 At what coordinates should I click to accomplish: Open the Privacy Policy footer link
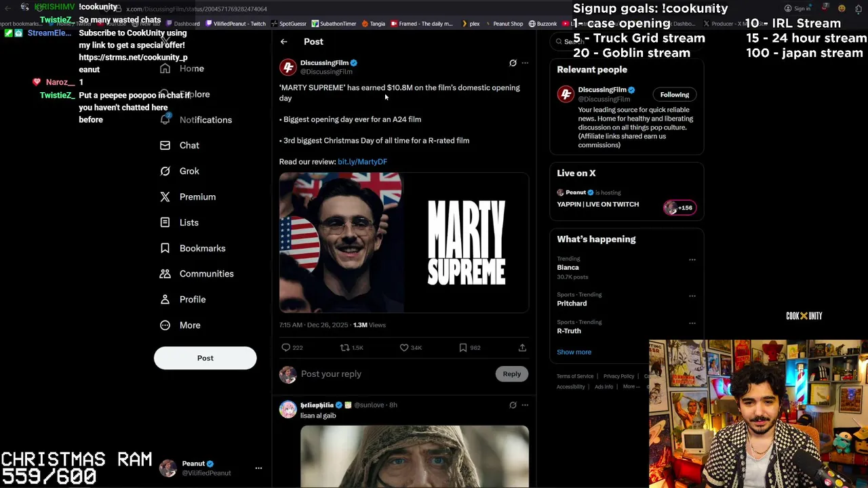(x=618, y=376)
